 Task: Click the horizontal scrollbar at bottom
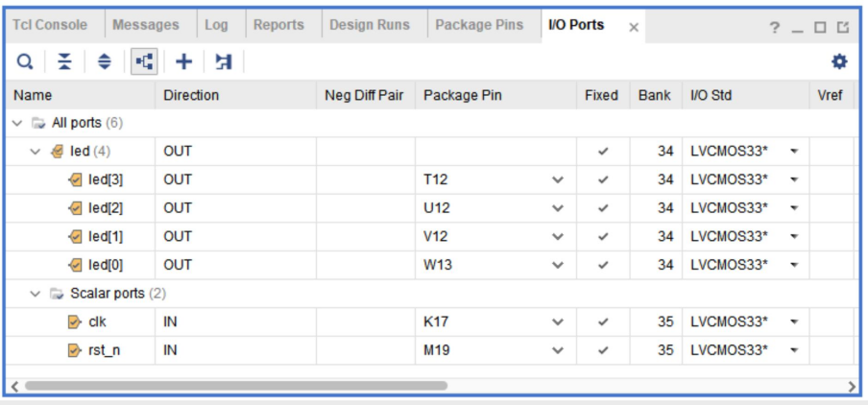click(x=236, y=386)
